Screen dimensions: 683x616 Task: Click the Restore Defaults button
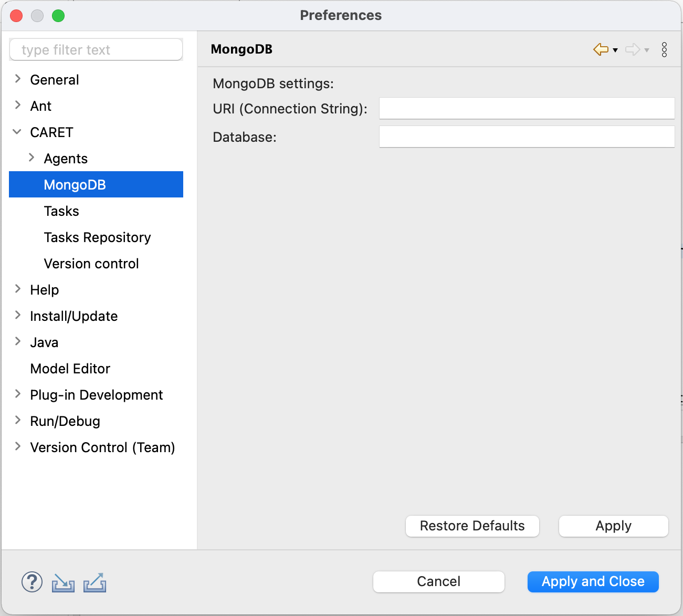(472, 526)
